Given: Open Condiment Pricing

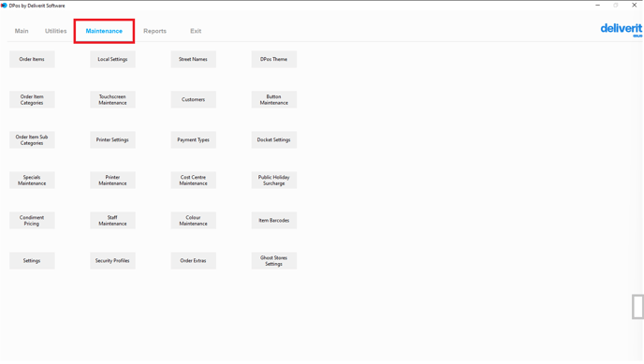Looking at the screenshot, I should [x=32, y=221].
